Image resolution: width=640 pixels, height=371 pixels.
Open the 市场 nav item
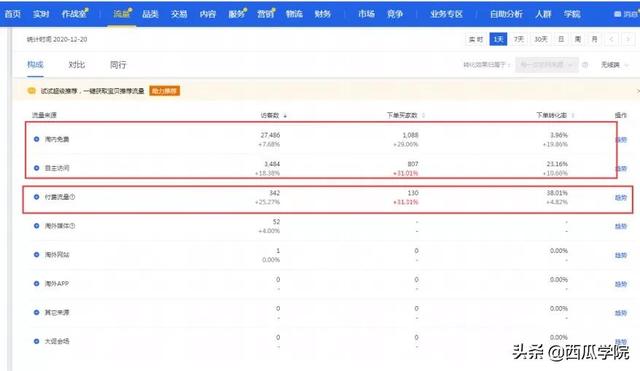click(367, 14)
